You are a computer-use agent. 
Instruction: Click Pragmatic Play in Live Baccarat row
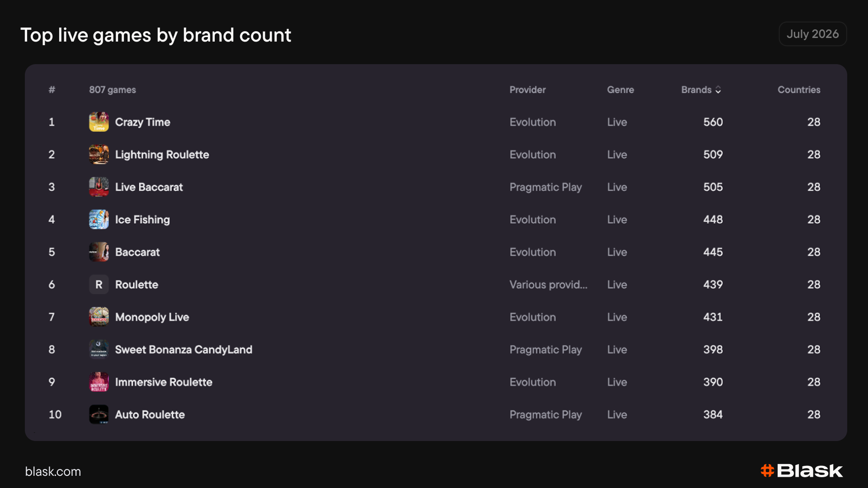(546, 187)
